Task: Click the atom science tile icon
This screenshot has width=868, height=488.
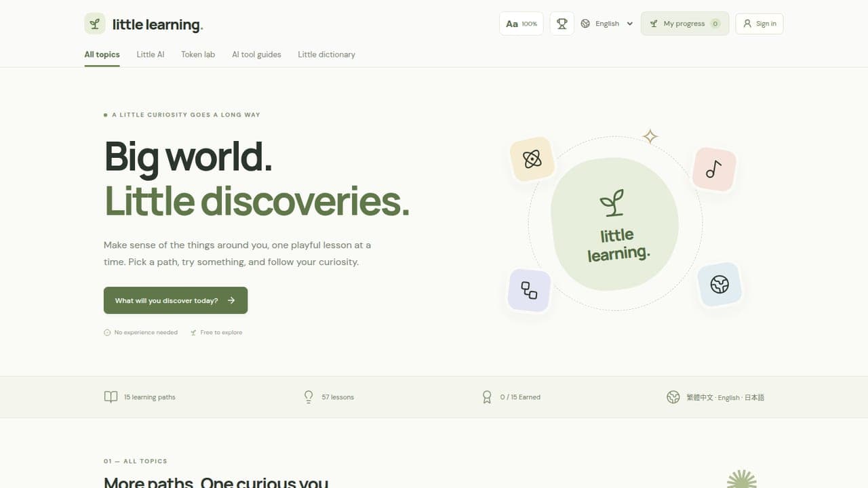Action: point(532,159)
